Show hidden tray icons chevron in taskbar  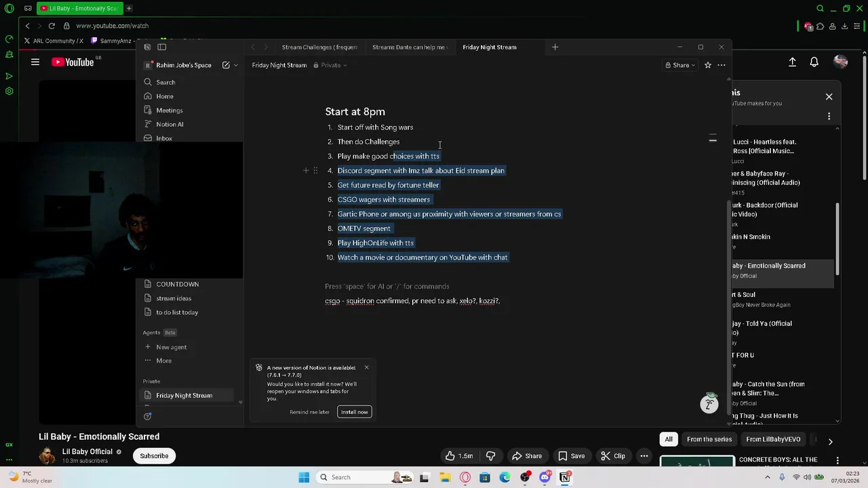769,477
